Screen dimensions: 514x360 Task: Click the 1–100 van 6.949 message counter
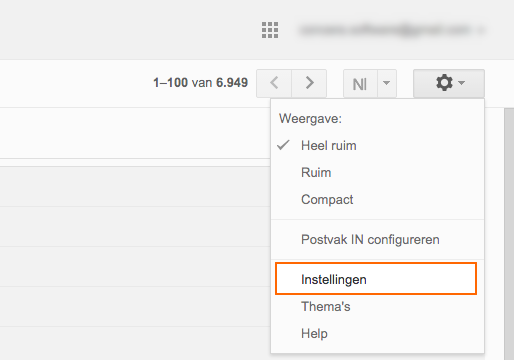200,83
